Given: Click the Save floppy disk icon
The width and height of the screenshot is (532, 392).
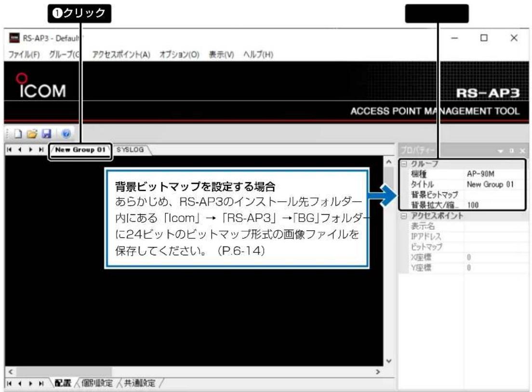Looking at the screenshot, I should 46,133.
